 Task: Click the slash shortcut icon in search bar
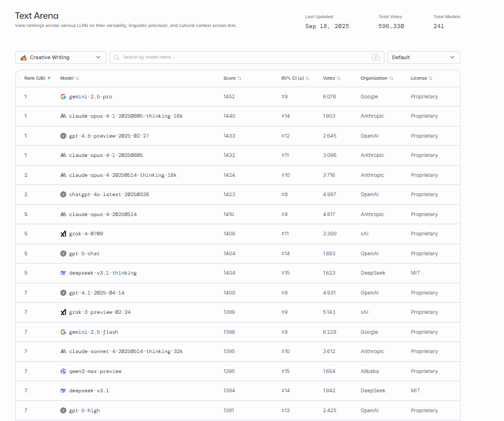coord(375,57)
